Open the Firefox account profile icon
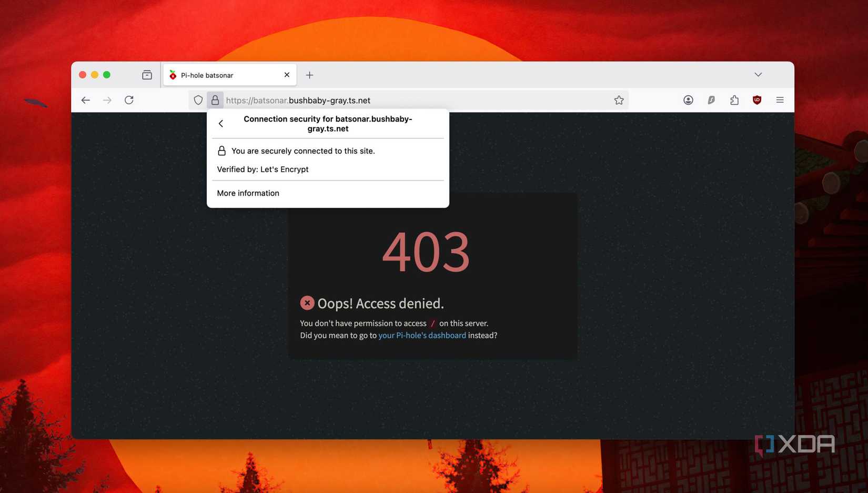This screenshot has height=493, width=868. click(x=688, y=99)
